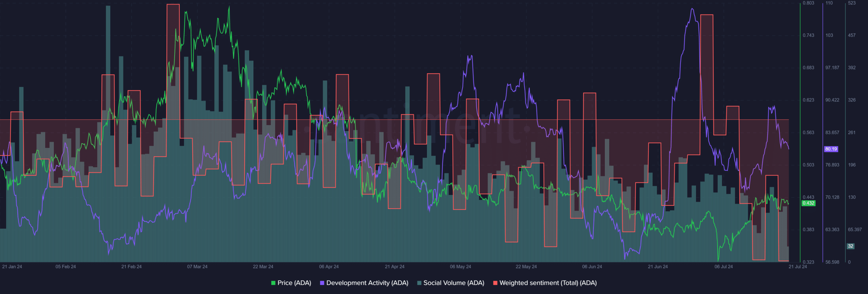Select the Development Activity (ADA) legend label

click(x=367, y=283)
